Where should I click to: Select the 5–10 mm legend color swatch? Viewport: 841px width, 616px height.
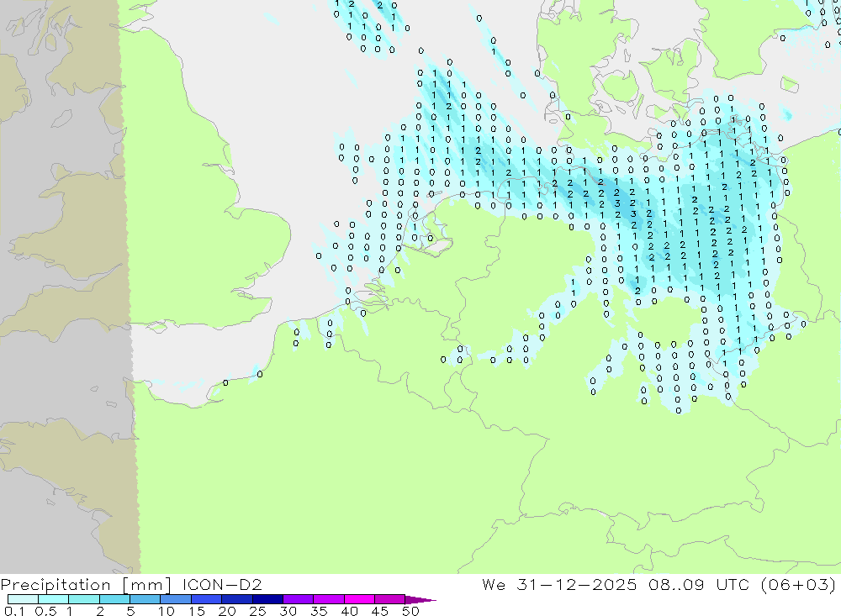145,599
